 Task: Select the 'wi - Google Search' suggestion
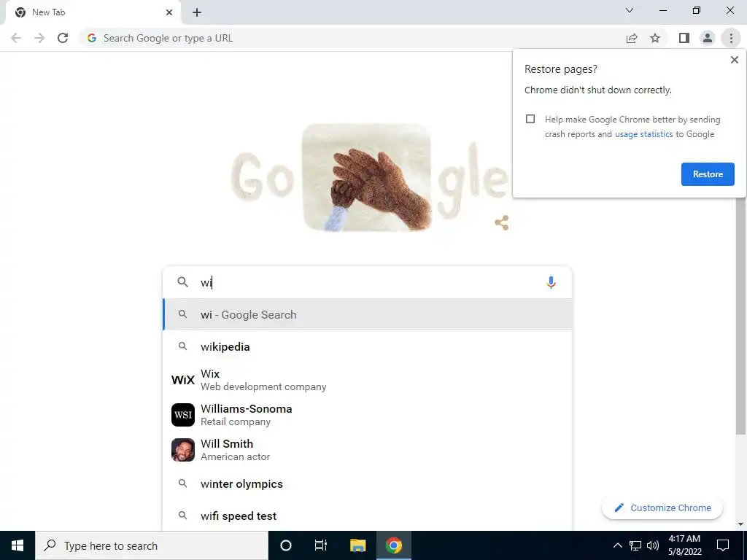[367, 315]
